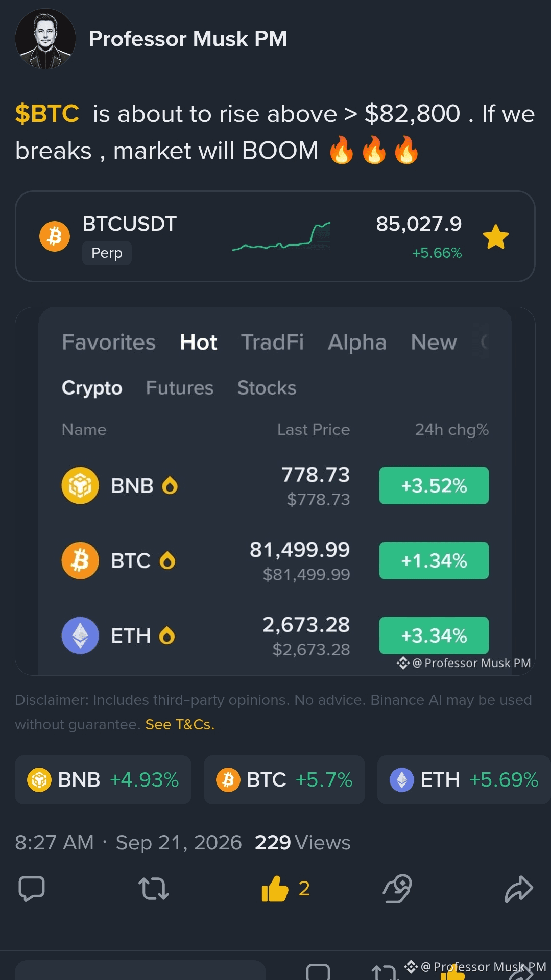Open the comment reply icon
Image resolution: width=551 pixels, height=980 pixels.
coord(32,889)
